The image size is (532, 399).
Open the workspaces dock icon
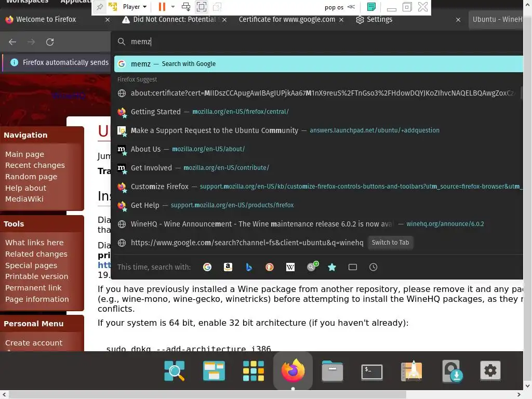pos(214,371)
